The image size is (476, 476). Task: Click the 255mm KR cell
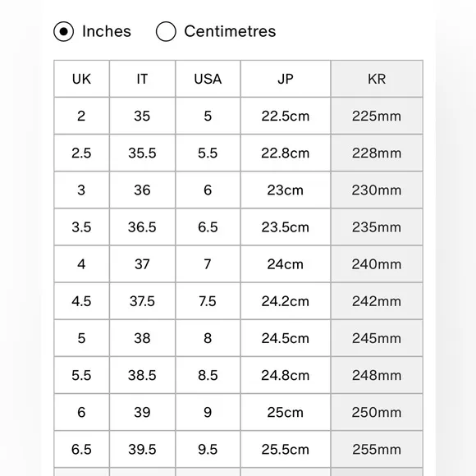tap(377, 449)
